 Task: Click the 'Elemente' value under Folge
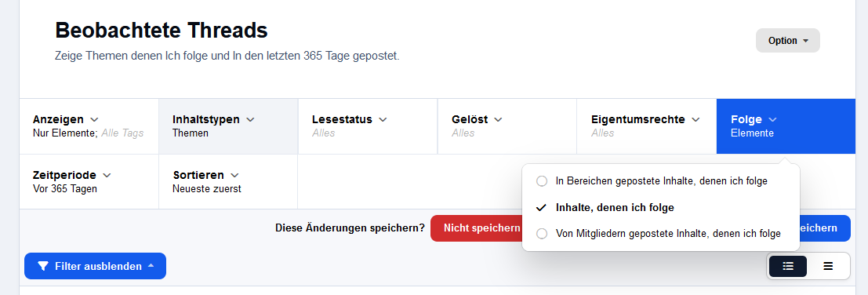click(752, 133)
